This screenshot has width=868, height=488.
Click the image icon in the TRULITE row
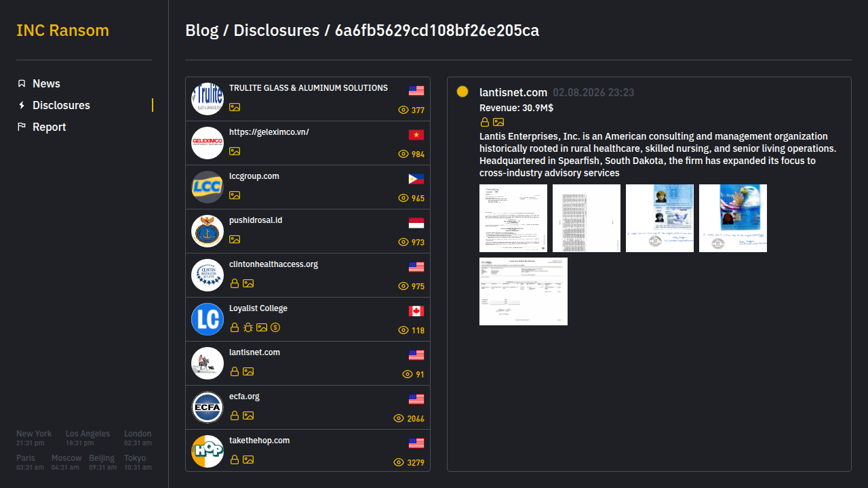(x=235, y=107)
